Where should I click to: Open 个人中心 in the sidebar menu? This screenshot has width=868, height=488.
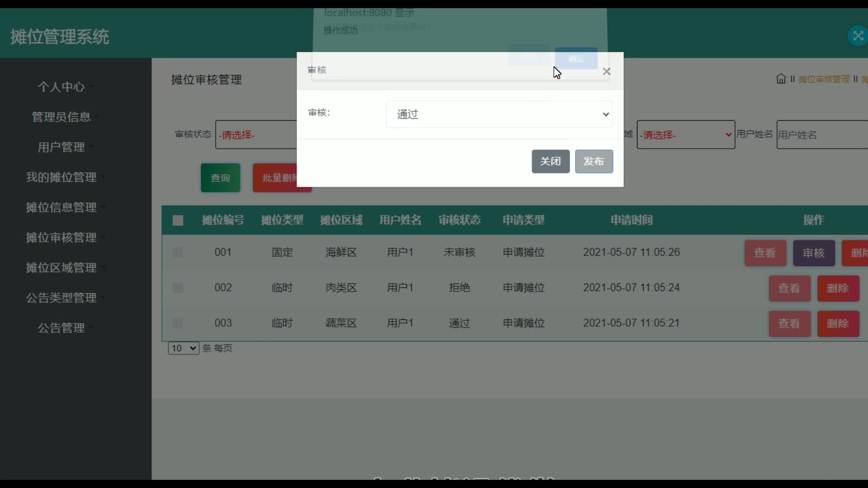(61, 87)
